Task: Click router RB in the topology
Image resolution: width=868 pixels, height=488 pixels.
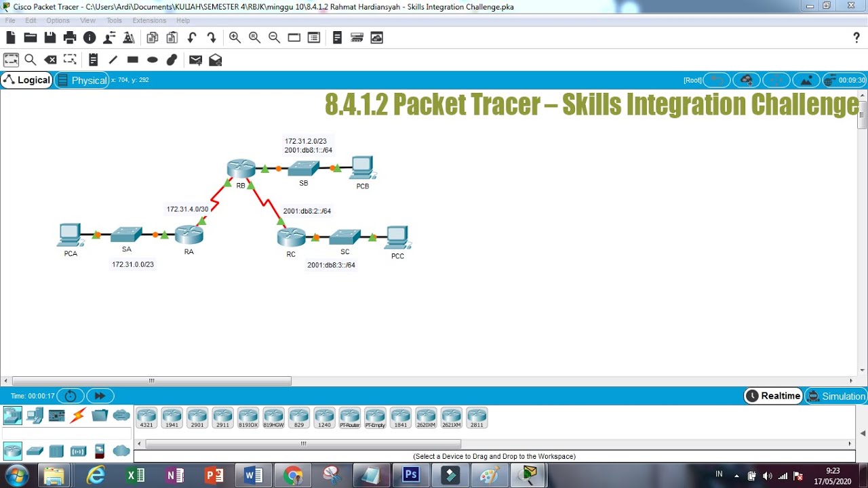Action: [241, 168]
